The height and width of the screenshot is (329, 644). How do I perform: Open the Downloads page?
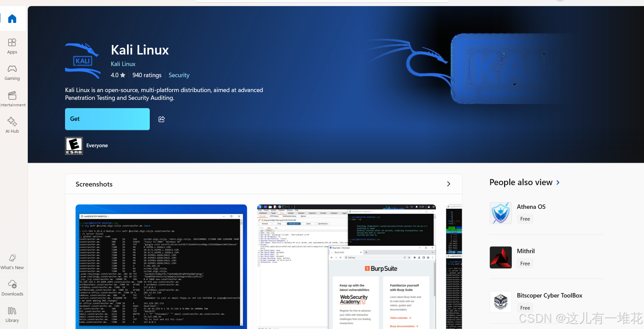(12, 288)
